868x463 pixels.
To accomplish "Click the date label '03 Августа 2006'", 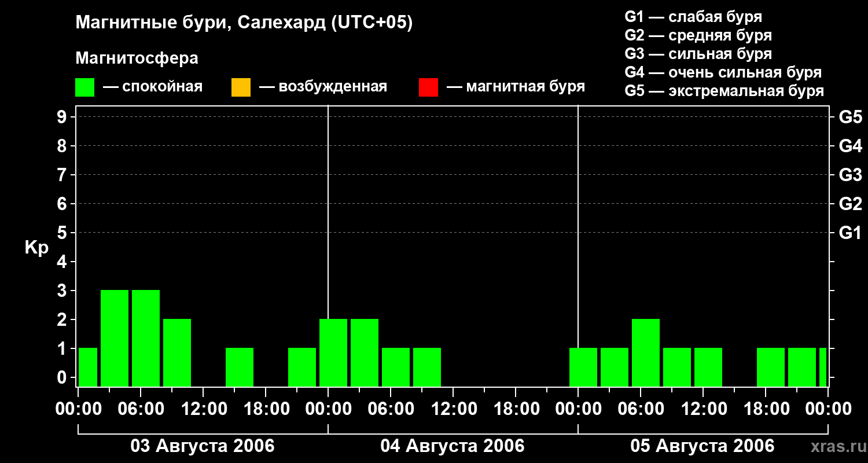I will (x=203, y=446).
